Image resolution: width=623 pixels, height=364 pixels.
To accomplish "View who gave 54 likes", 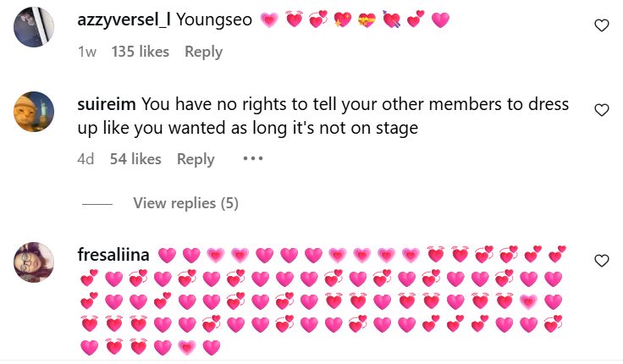I will tap(135, 159).
